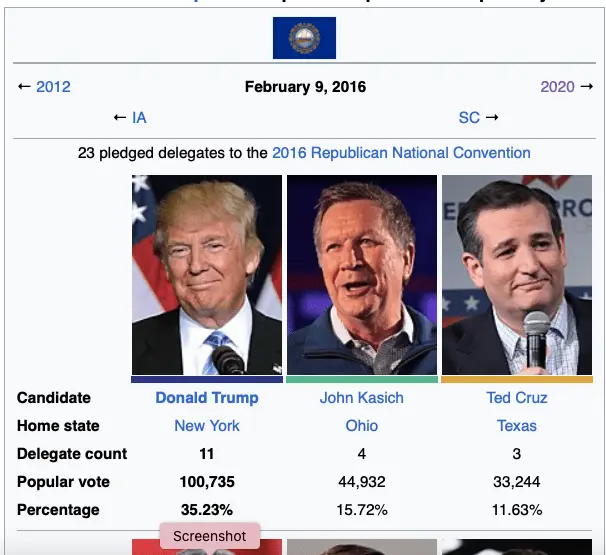Click the New Hampshire state flag icon

click(x=304, y=38)
